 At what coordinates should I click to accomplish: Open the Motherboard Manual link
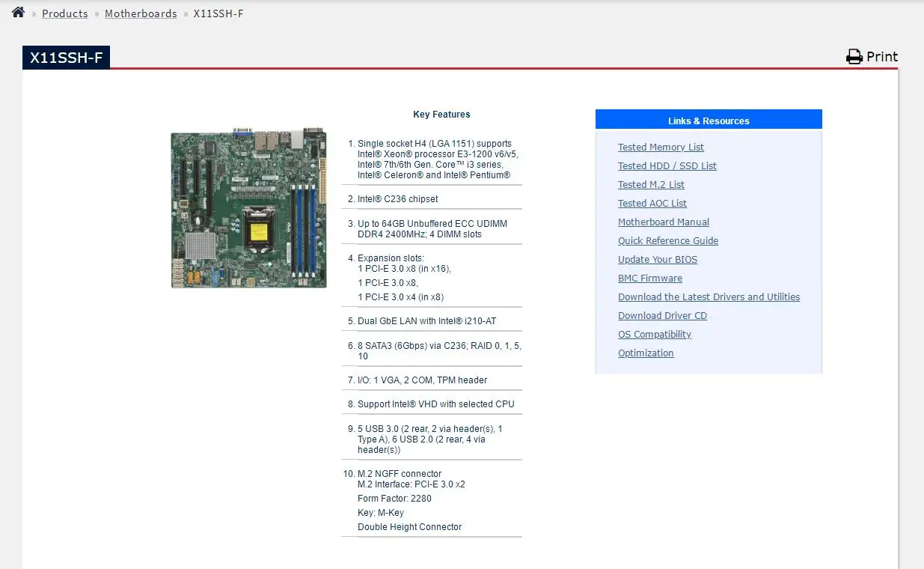pyautogui.click(x=664, y=222)
